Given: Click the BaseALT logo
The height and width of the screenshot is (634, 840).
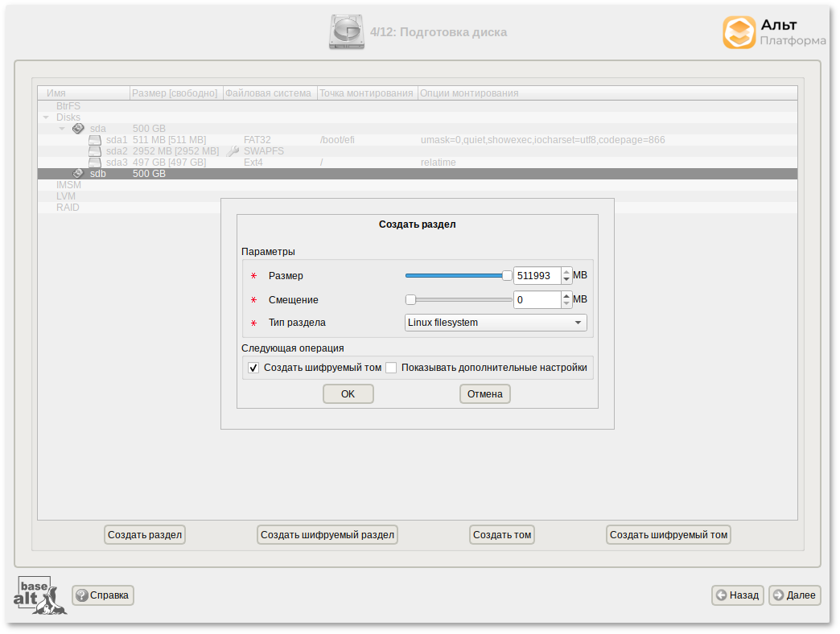Looking at the screenshot, I should pyautogui.click(x=39, y=595).
